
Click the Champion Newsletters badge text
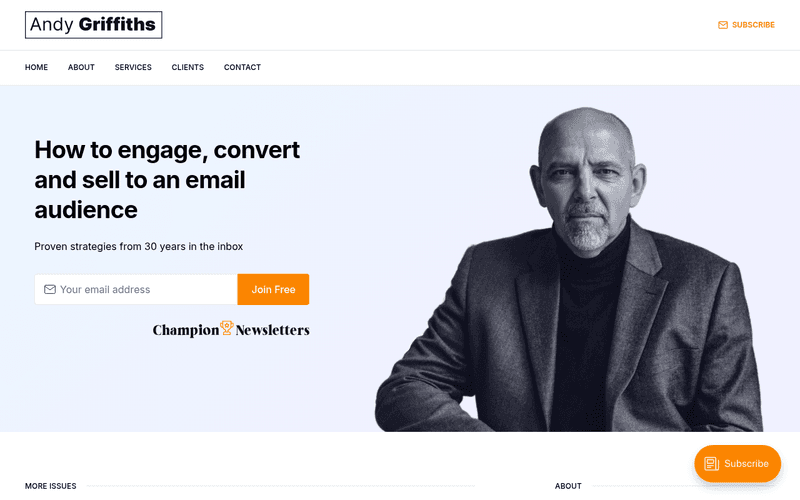231,329
